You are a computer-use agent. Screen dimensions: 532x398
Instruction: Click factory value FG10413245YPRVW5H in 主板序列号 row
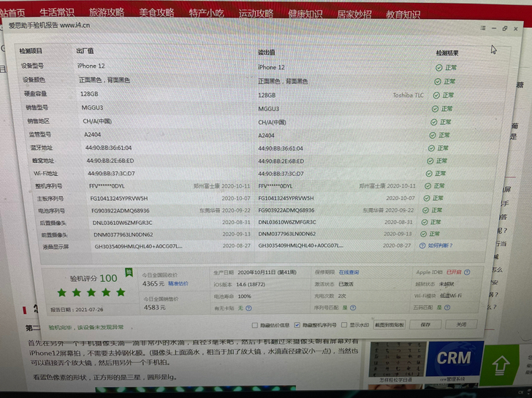pos(118,199)
